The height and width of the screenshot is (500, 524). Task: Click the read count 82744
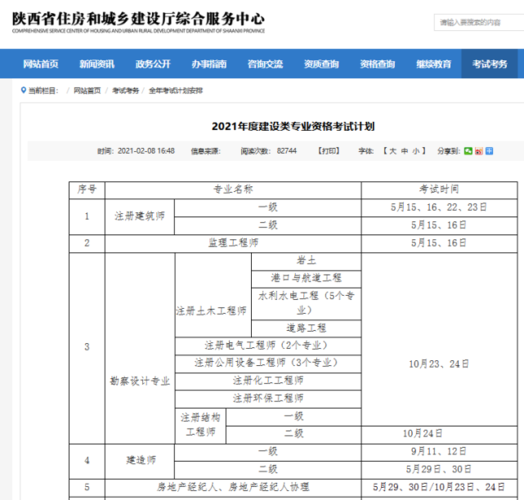coord(286,151)
